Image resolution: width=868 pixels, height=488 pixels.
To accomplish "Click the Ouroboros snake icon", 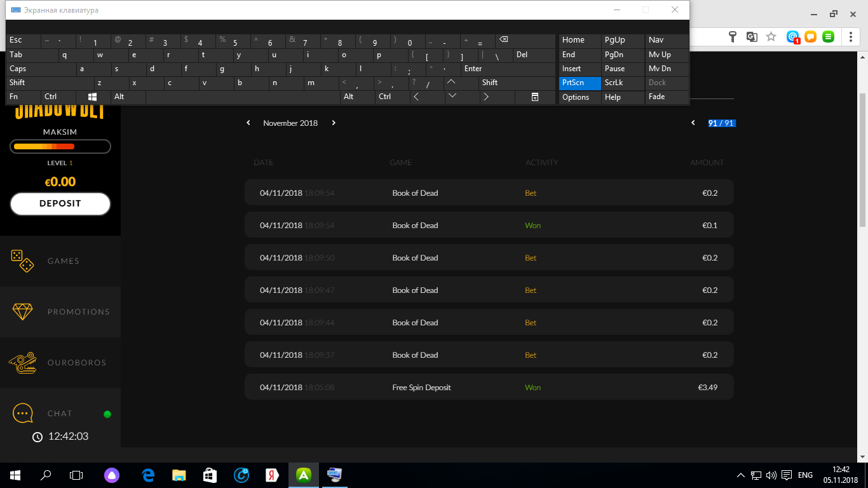I will pyautogui.click(x=22, y=362).
